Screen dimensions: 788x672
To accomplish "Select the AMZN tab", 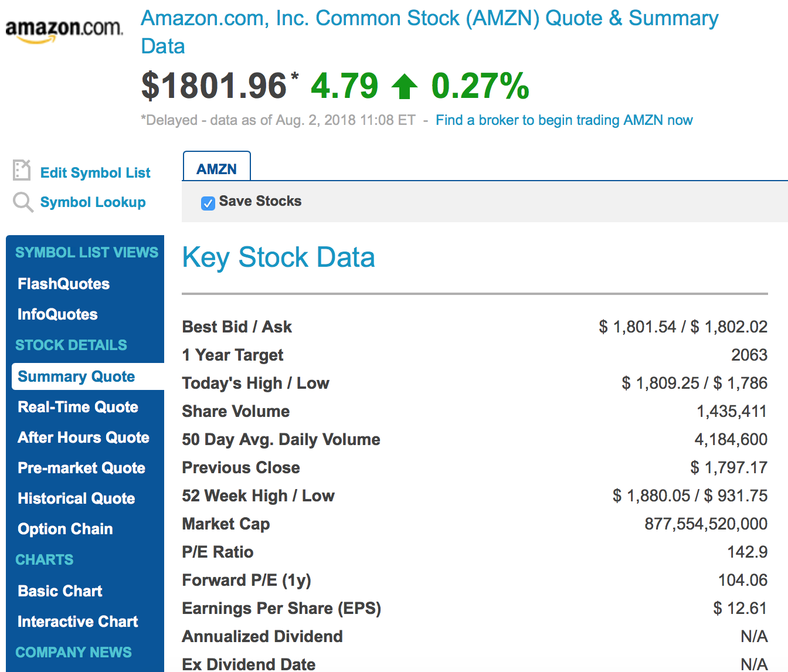I will (x=217, y=167).
